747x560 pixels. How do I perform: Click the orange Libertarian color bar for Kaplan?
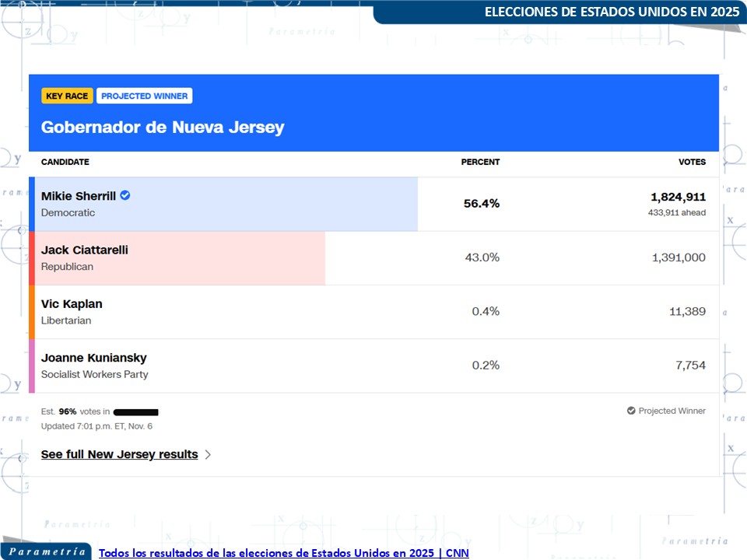(x=32, y=312)
